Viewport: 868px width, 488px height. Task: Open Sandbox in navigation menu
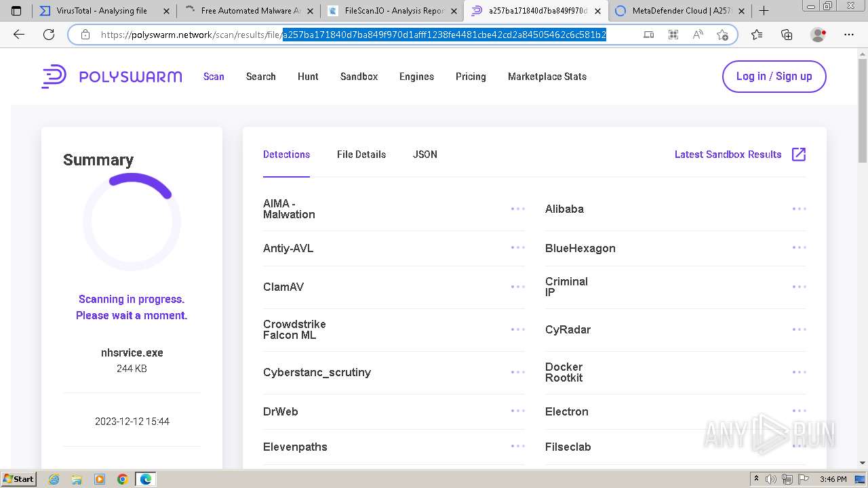(x=359, y=77)
